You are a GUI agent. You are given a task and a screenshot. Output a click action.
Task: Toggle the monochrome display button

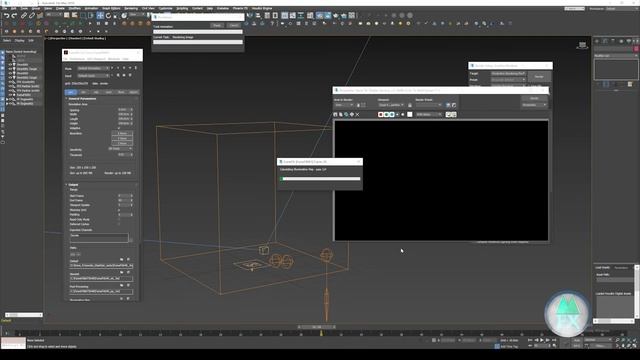(x=403, y=115)
